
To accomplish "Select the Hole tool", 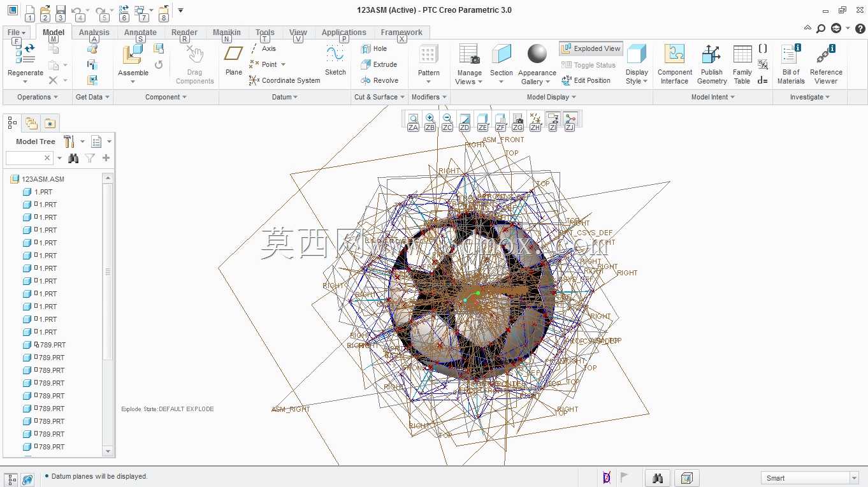I will [374, 48].
